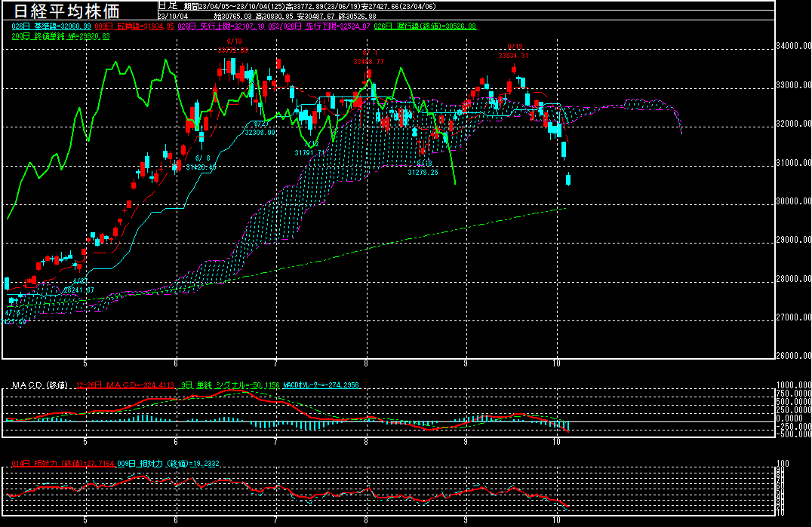Click the 34000.00 price axis label
This screenshot has width=812, height=527.
pos(793,46)
